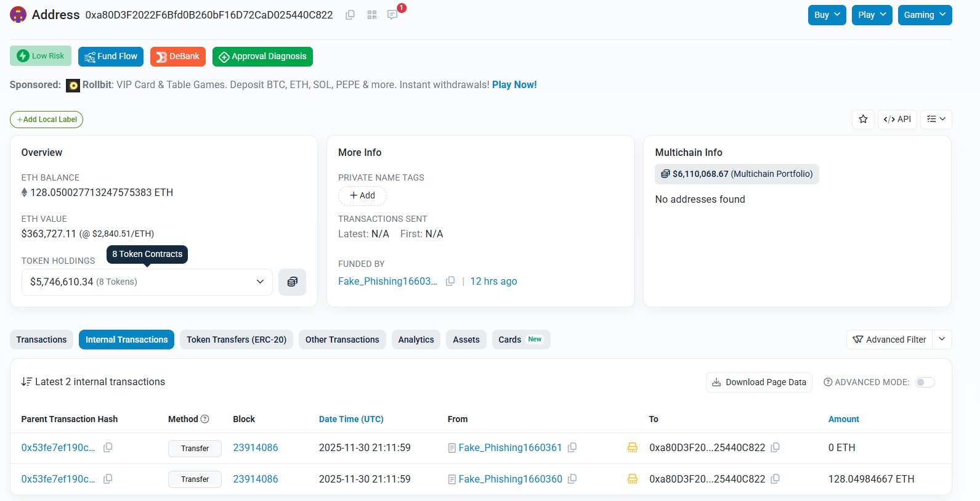
Task: Toggle Advanced Mode switch
Action: tap(925, 382)
